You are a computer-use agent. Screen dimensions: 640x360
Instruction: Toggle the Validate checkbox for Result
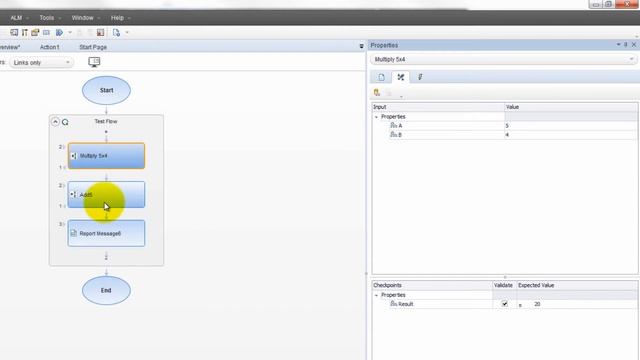[504, 304]
